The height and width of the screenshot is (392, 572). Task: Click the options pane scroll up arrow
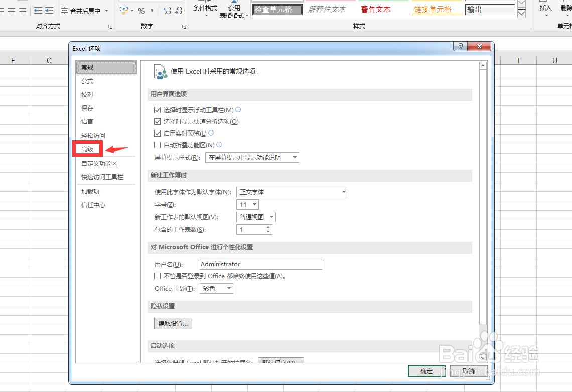[483, 66]
